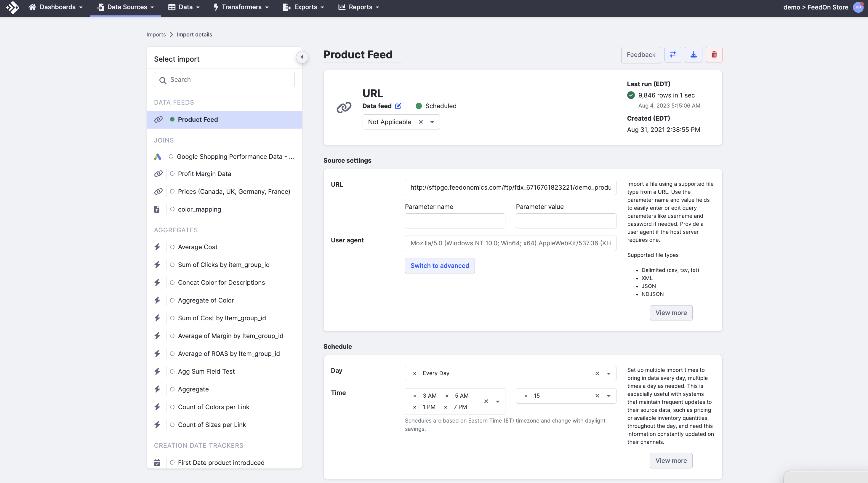Select the Profit Margin Data radio circle
Screen dimensions: 868x483
point(172,174)
